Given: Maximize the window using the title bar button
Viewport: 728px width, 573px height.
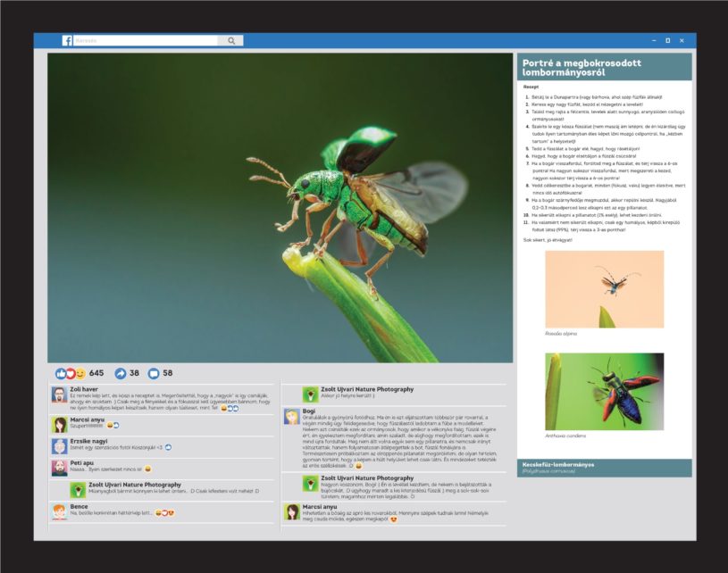Looking at the screenshot, I should pyautogui.click(x=667, y=40).
